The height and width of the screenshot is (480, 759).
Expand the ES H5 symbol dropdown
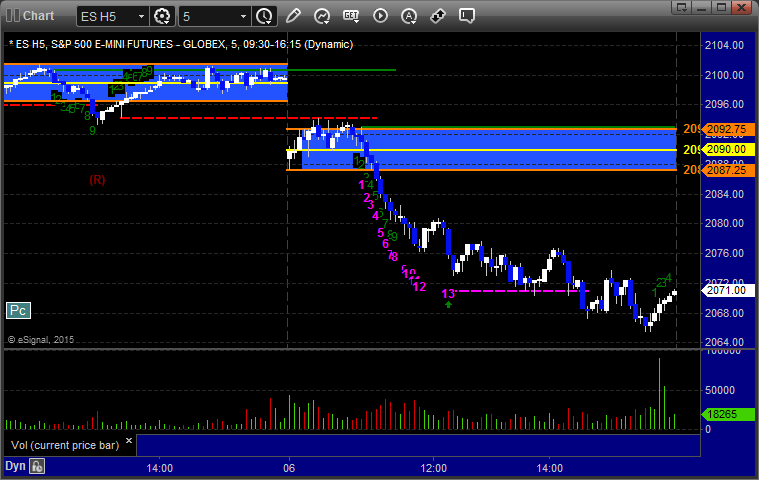pyautogui.click(x=138, y=16)
